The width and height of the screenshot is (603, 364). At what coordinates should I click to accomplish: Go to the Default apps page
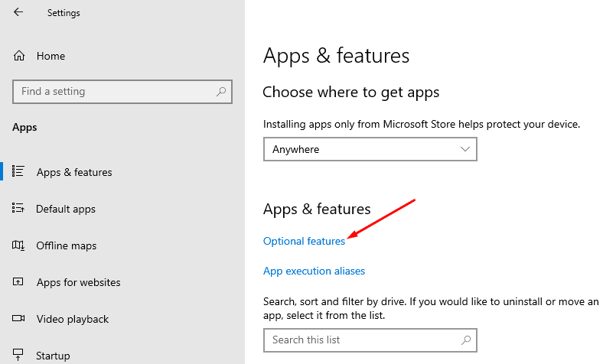[66, 209]
